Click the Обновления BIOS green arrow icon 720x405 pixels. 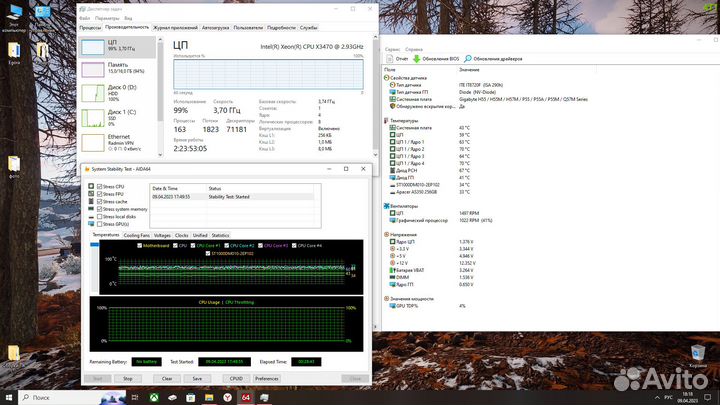pos(416,59)
